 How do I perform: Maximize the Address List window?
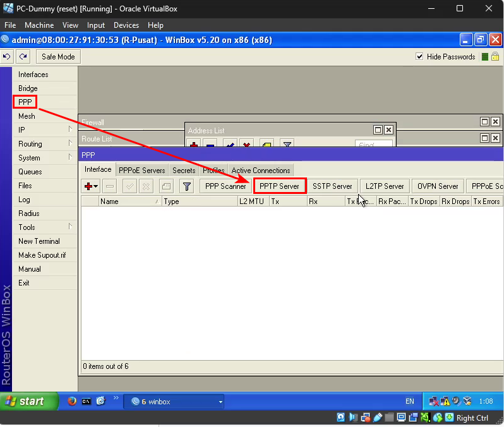point(378,130)
